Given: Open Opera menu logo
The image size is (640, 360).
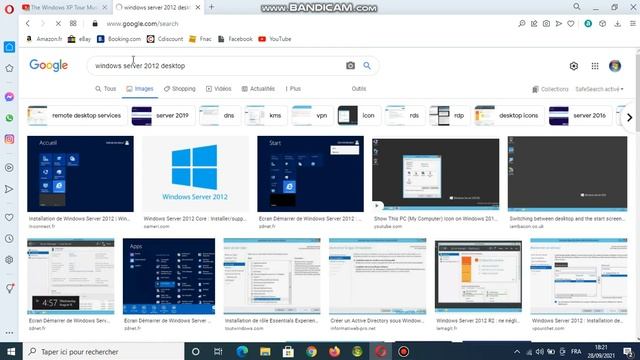Looking at the screenshot, I should point(9,9).
